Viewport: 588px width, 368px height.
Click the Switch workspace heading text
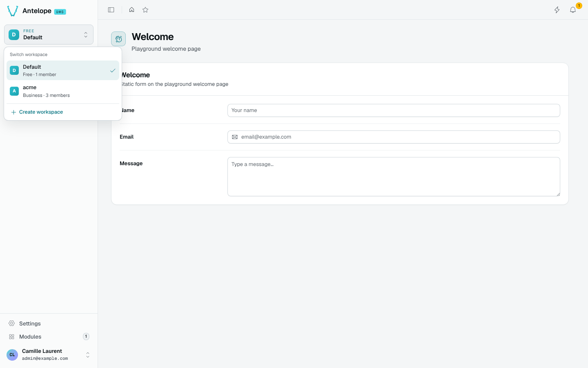point(29,54)
